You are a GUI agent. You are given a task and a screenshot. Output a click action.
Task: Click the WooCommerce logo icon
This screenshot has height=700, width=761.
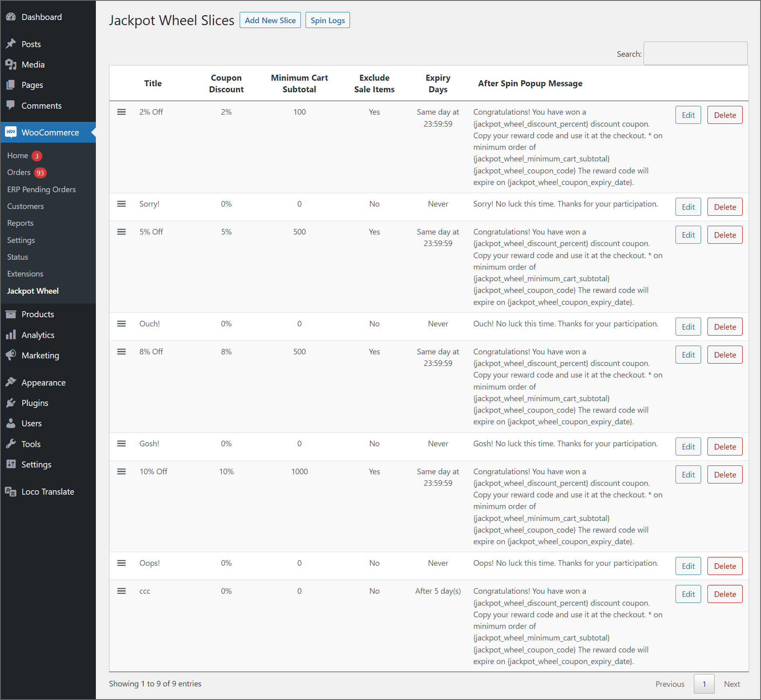tap(11, 132)
